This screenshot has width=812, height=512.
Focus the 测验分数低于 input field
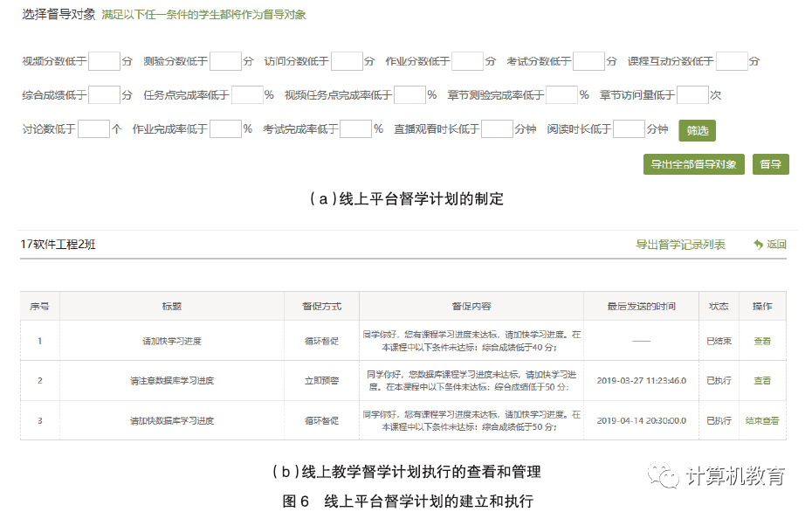pyautogui.click(x=225, y=61)
